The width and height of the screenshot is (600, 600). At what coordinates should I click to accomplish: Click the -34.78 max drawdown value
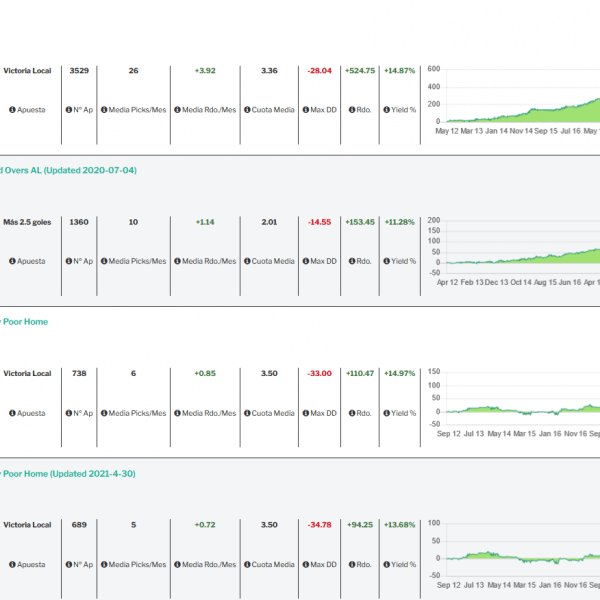click(x=320, y=525)
